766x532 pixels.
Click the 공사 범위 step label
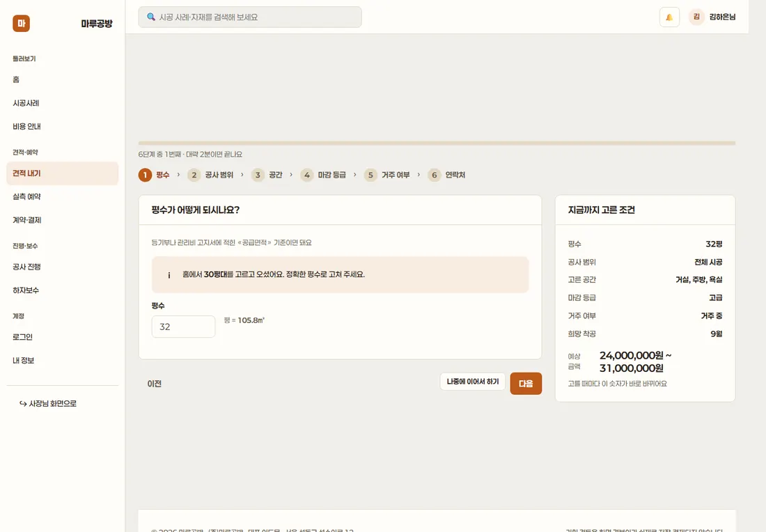(219, 175)
